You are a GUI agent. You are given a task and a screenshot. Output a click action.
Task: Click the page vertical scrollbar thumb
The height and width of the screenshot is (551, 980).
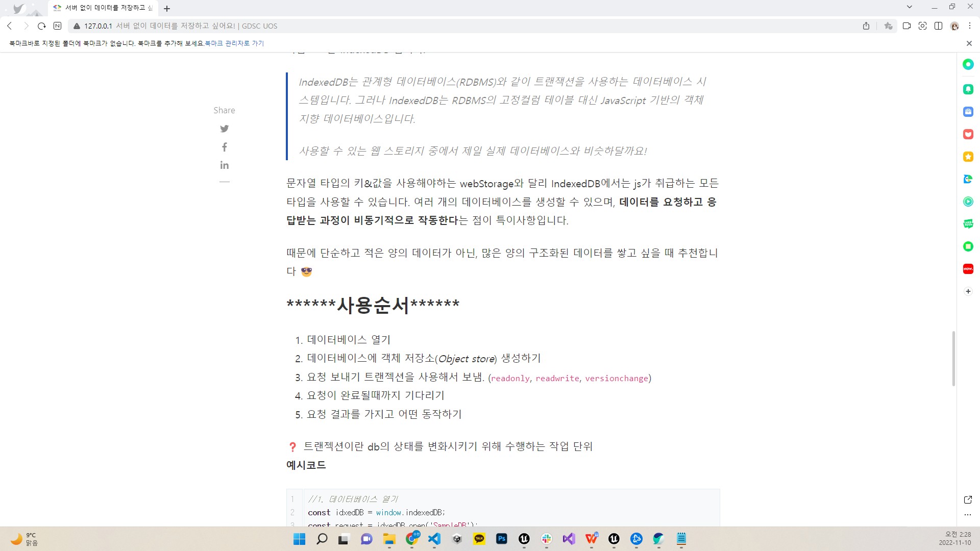pos(953,358)
